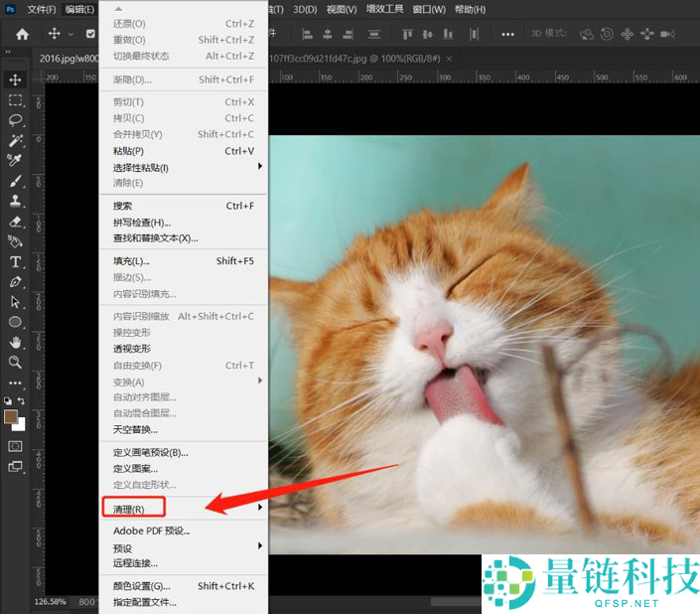The image size is (700, 614).
Task: Select the Lasso tool
Action: pyautogui.click(x=16, y=120)
